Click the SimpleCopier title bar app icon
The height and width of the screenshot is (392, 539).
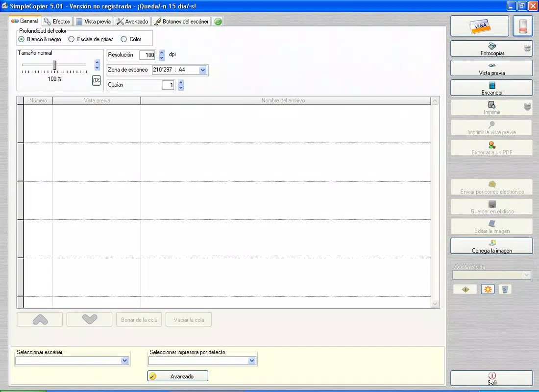[x=4, y=6]
